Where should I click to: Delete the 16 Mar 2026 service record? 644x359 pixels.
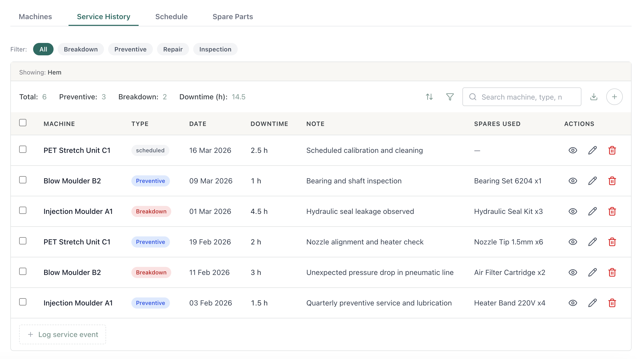612,150
